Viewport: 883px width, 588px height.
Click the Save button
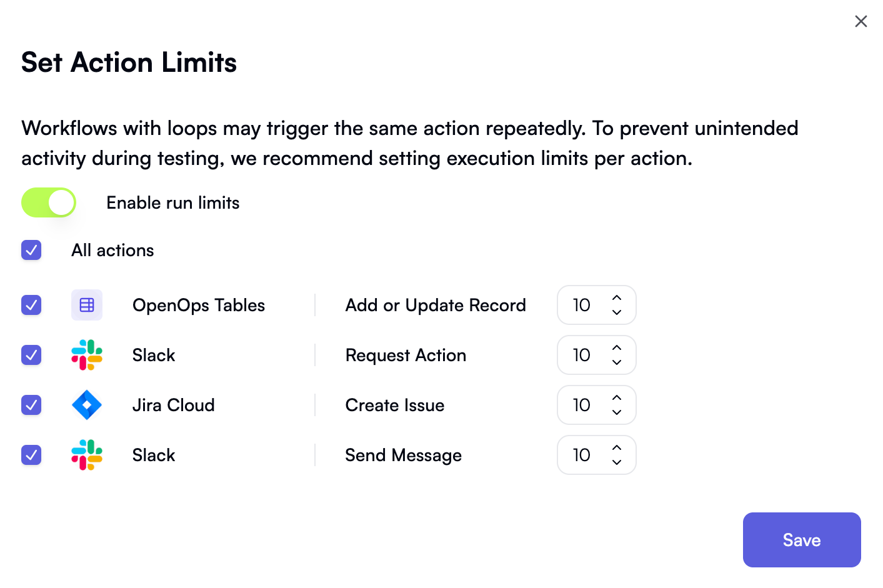[x=801, y=540]
